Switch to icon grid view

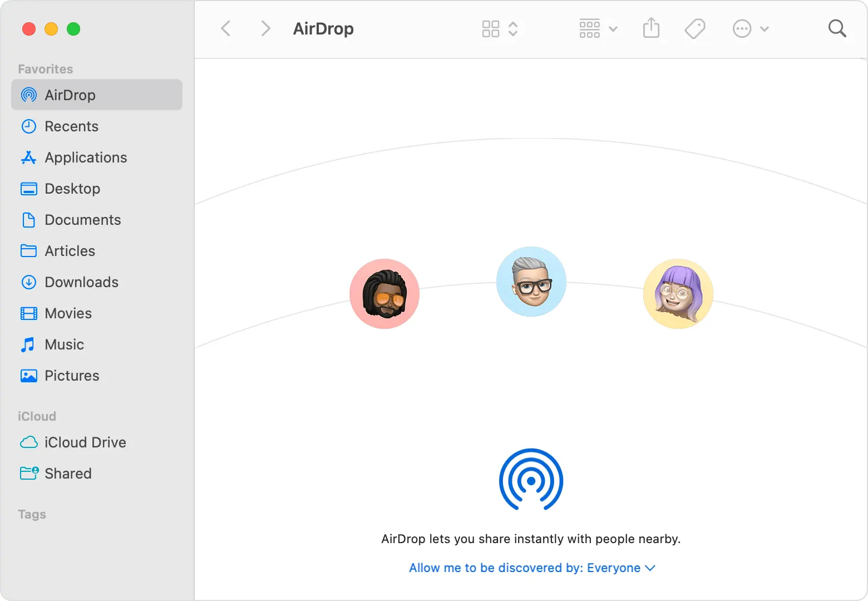click(491, 29)
